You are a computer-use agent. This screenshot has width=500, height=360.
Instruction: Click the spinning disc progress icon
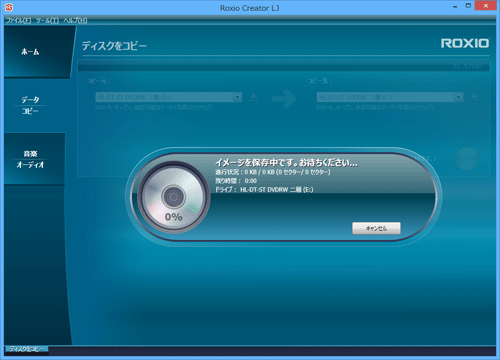pos(174,197)
